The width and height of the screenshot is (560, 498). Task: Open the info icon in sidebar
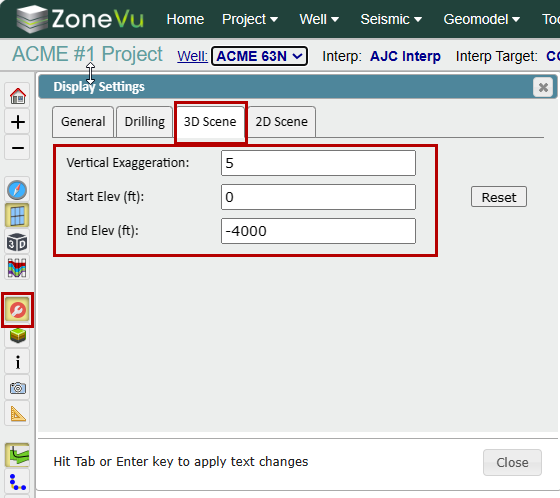click(18, 362)
